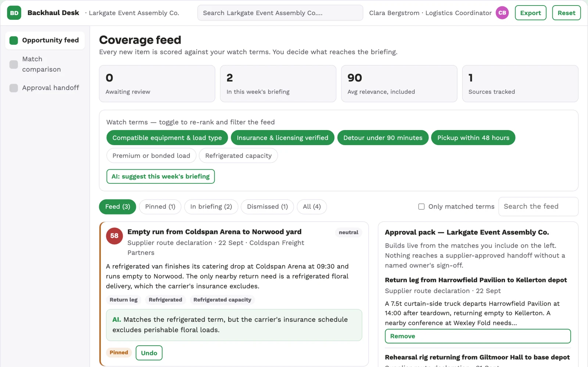Undo the pin on Coldspan Arena item

[x=149, y=353]
